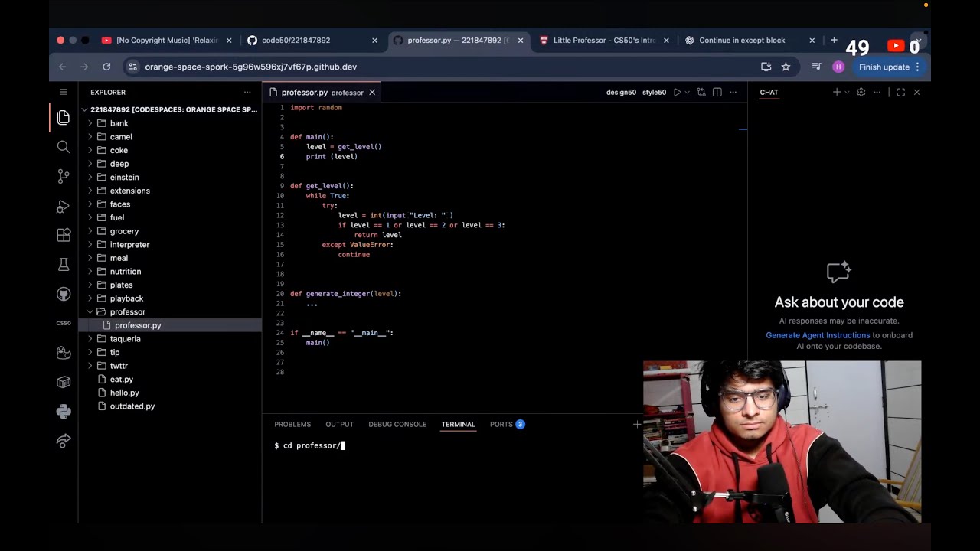Open the chat settings gear

click(861, 92)
